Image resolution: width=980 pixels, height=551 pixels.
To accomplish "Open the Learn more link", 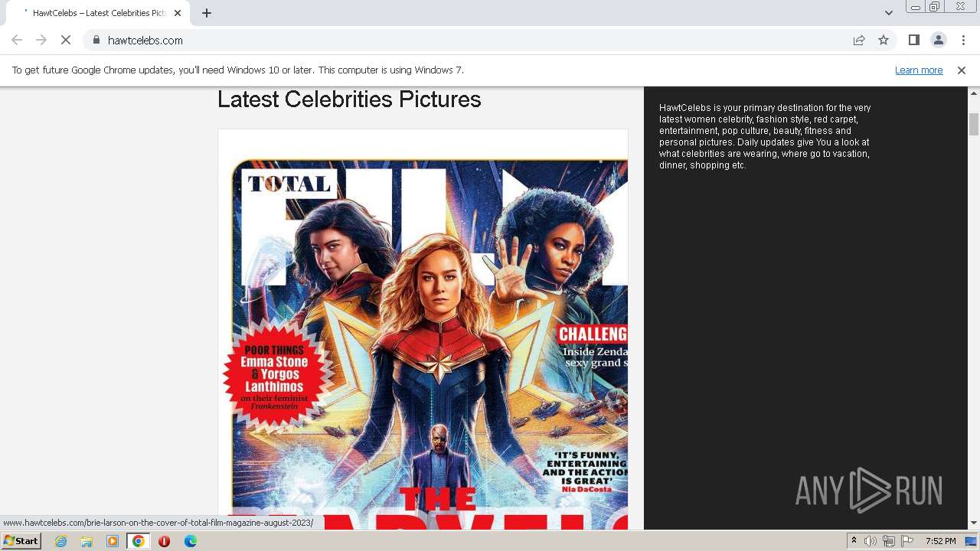I will click(x=919, y=70).
